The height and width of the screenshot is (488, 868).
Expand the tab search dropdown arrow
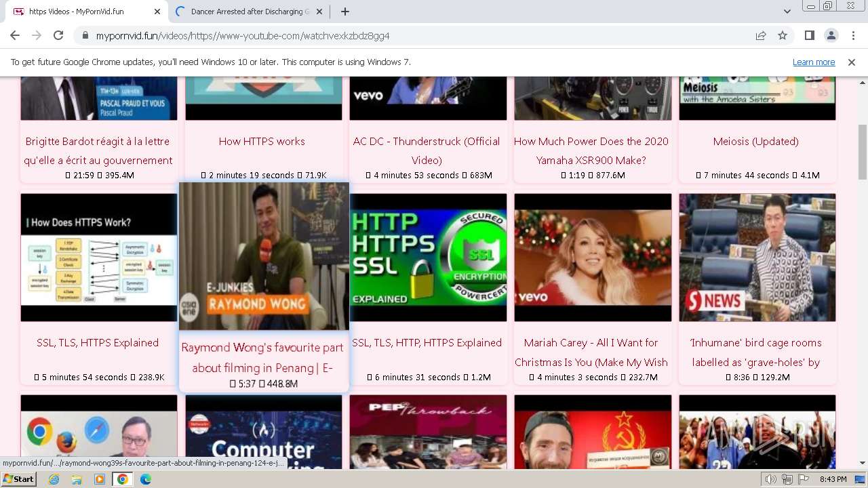787,12
